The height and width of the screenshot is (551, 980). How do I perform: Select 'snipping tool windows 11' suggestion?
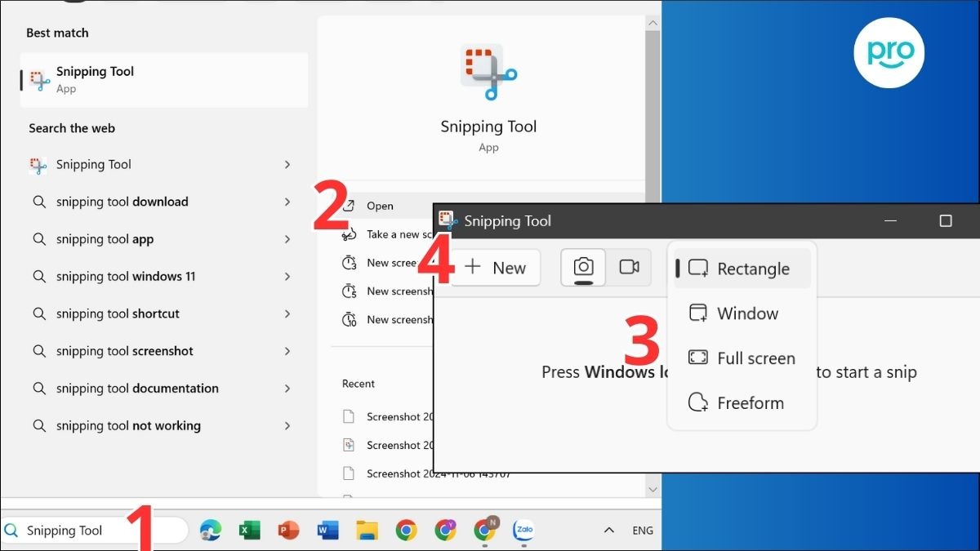(126, 277)
